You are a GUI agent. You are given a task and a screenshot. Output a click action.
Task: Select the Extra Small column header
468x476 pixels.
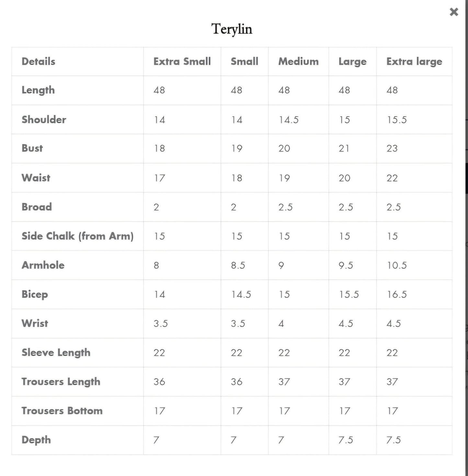pos(182,62)
